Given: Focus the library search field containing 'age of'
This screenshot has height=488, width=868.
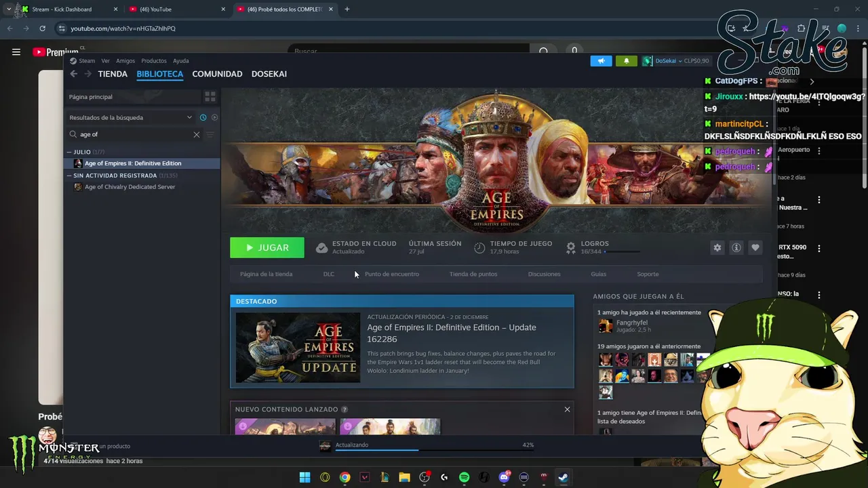Looking at the screenshot, I should [x=134, y=134].
